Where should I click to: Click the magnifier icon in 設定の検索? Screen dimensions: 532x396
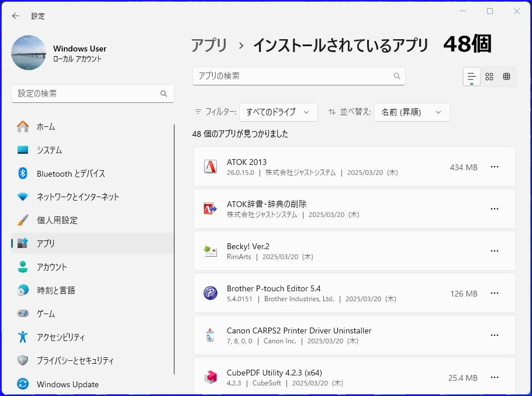164,94
